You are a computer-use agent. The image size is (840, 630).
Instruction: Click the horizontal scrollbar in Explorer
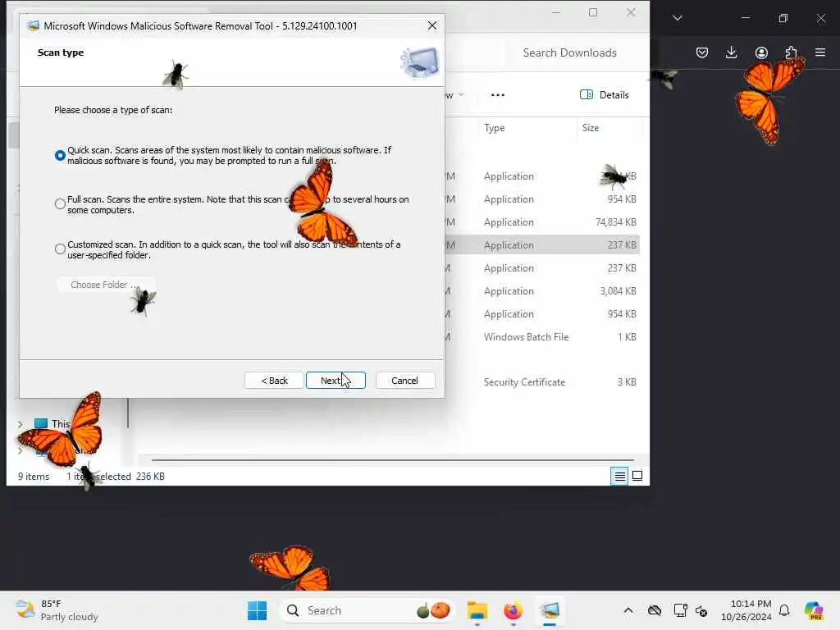point(393,460)
